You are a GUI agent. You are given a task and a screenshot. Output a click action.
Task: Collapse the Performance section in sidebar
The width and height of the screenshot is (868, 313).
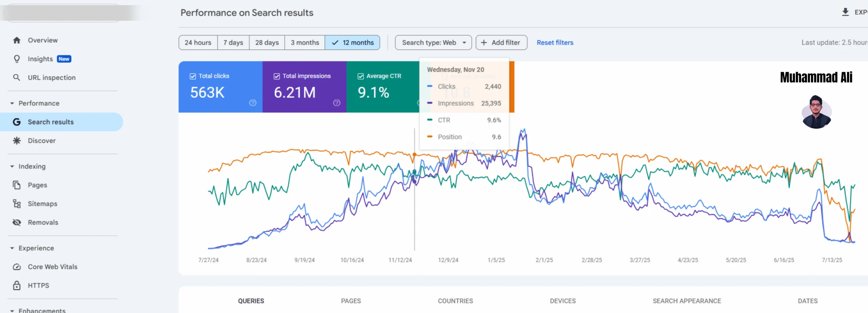pos(12,103)
